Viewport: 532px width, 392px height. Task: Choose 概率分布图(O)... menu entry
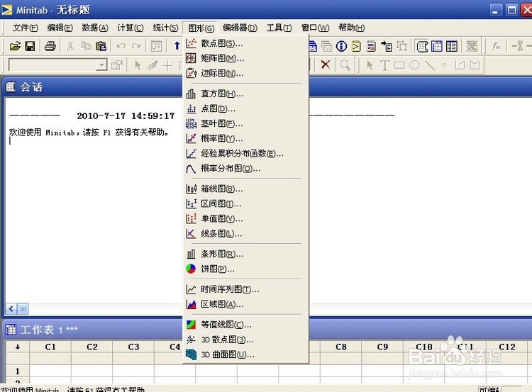(245, 169)
